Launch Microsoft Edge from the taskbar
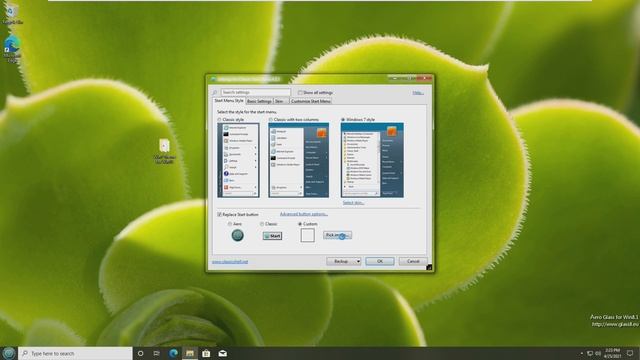Viewport: 640px width, 360px height. click(x=173, y=353)
